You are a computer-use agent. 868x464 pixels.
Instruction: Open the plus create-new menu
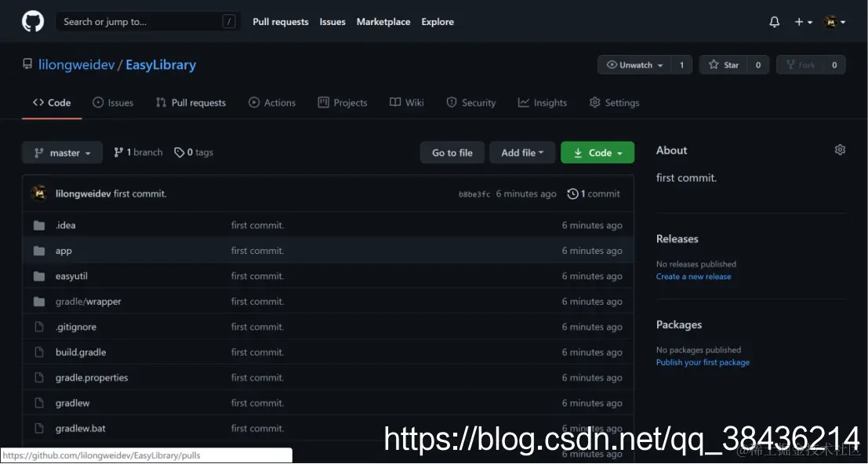pyautogui.click(x=803, y=22)
